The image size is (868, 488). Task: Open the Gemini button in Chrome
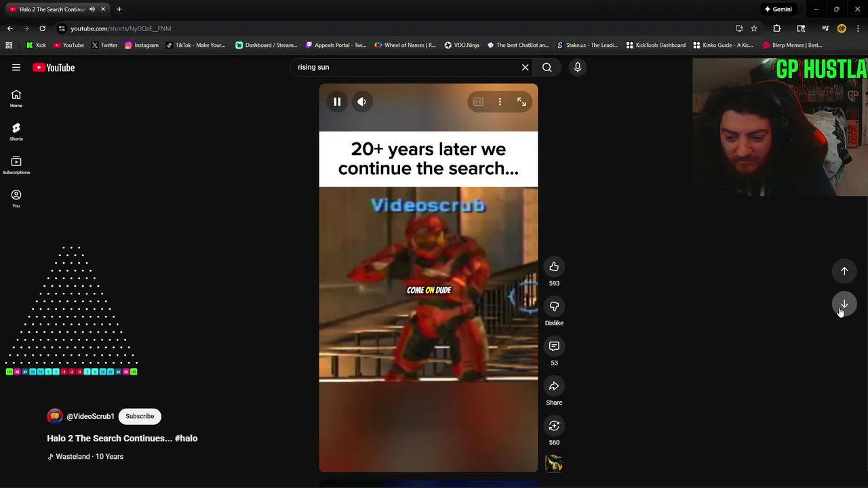point(778,9)
